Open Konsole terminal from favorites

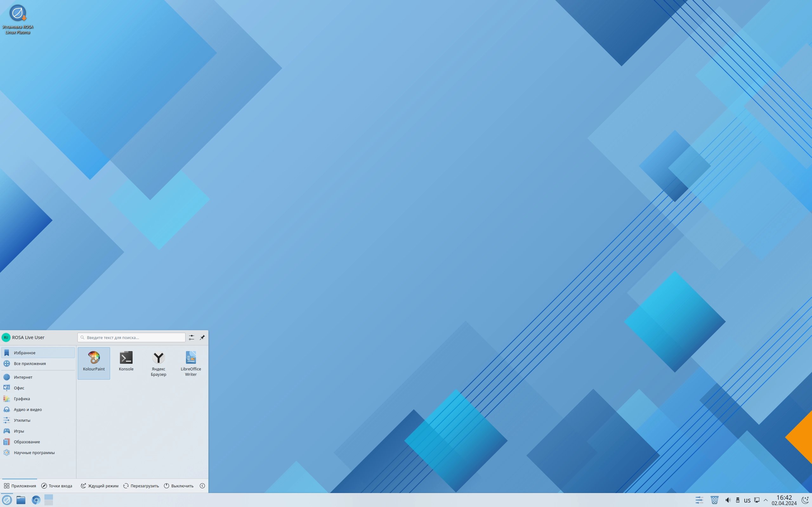(126, 361)
